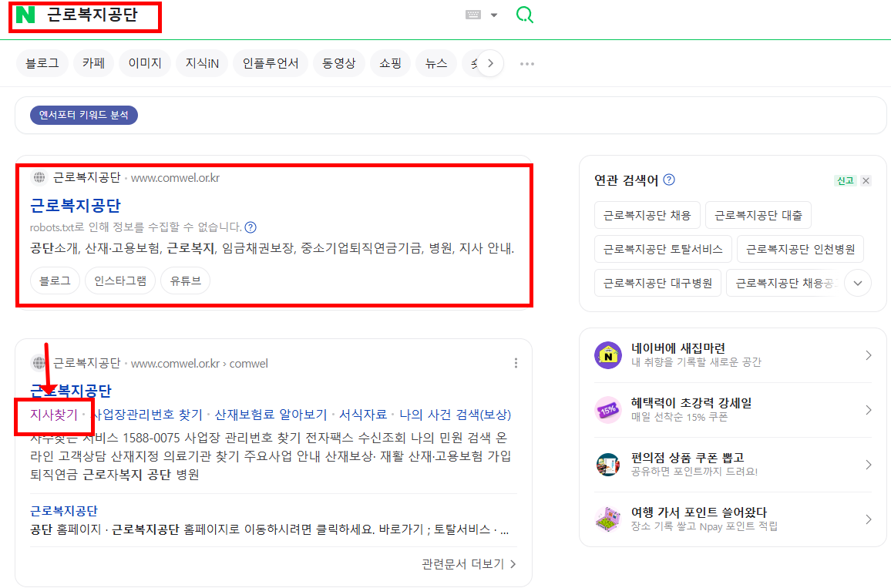Select the truncated 근로복지공단 채용공 keyword

pyautogui.click(x=785, y=284)
